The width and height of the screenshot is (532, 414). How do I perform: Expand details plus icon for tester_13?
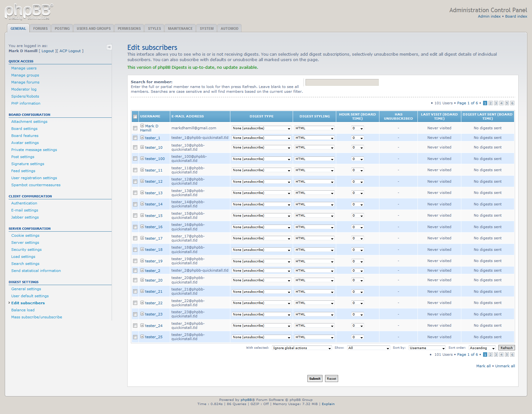tap(142, 193)
